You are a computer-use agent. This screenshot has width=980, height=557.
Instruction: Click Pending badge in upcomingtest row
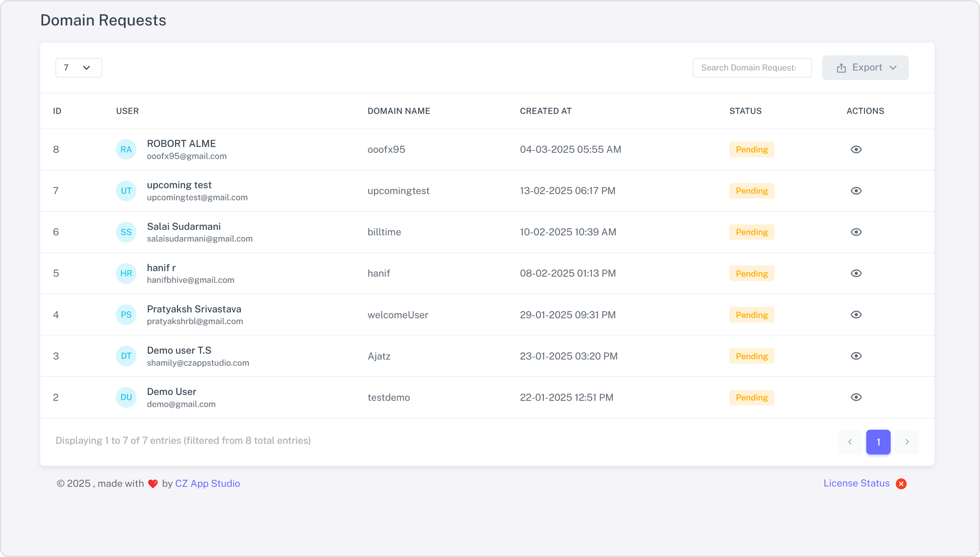[752, 191]
